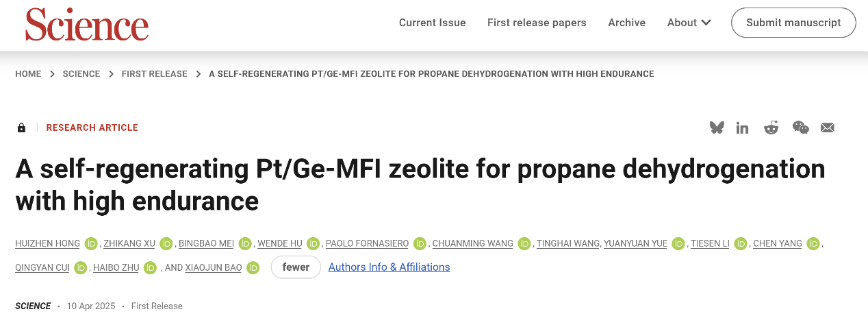868x316 pixels.
Task: Open Paolo Fornasiero's ORCID iD icon
Action: (420, 243)
